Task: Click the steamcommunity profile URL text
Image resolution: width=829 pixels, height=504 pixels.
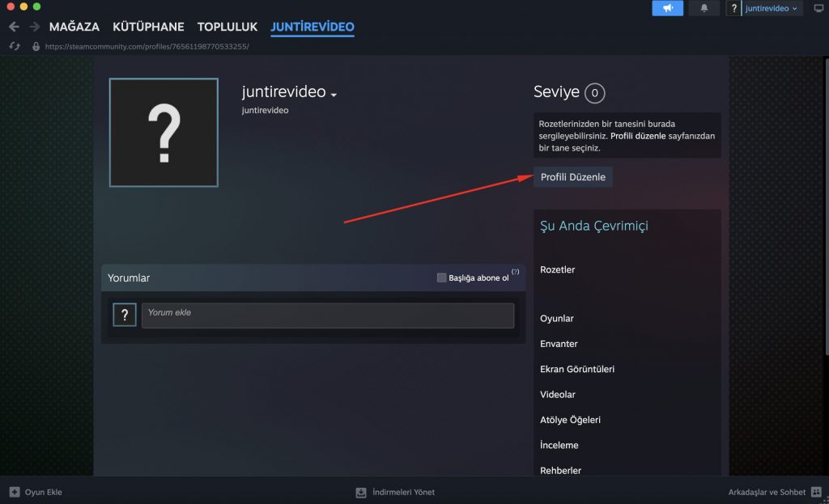Action: (147, 46)
